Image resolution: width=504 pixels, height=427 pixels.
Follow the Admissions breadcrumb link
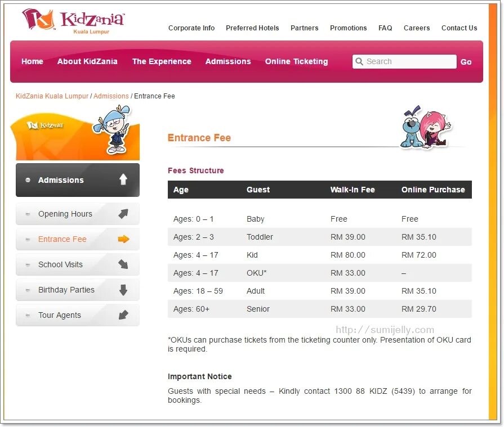[111, 96]
